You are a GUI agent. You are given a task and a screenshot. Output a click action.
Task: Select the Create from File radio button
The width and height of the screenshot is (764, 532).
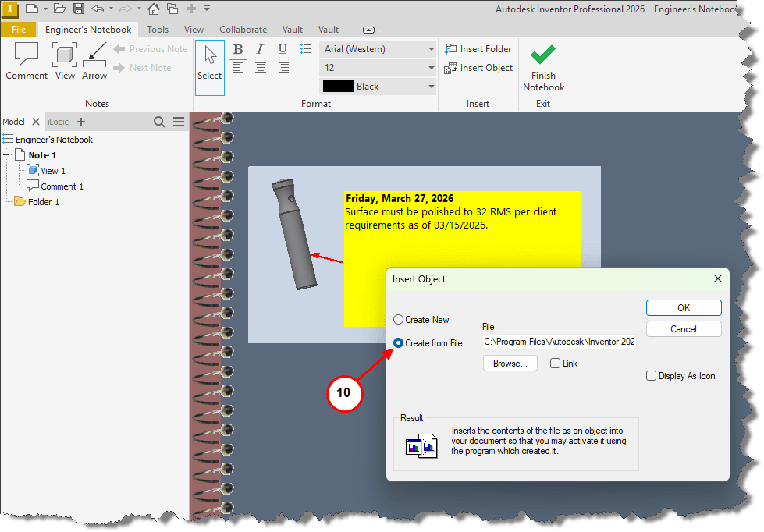point(398,343)
